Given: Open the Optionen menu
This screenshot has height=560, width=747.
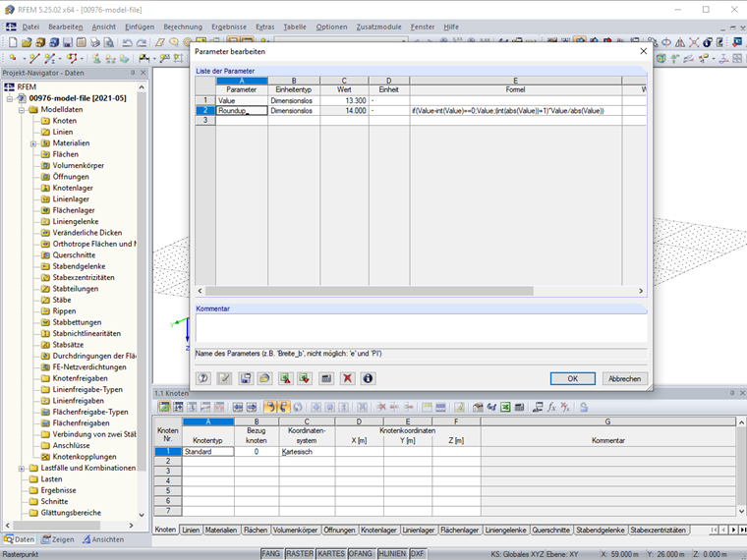Looking at the screenshot, I should pyautogui.click(x=331, y=27).
